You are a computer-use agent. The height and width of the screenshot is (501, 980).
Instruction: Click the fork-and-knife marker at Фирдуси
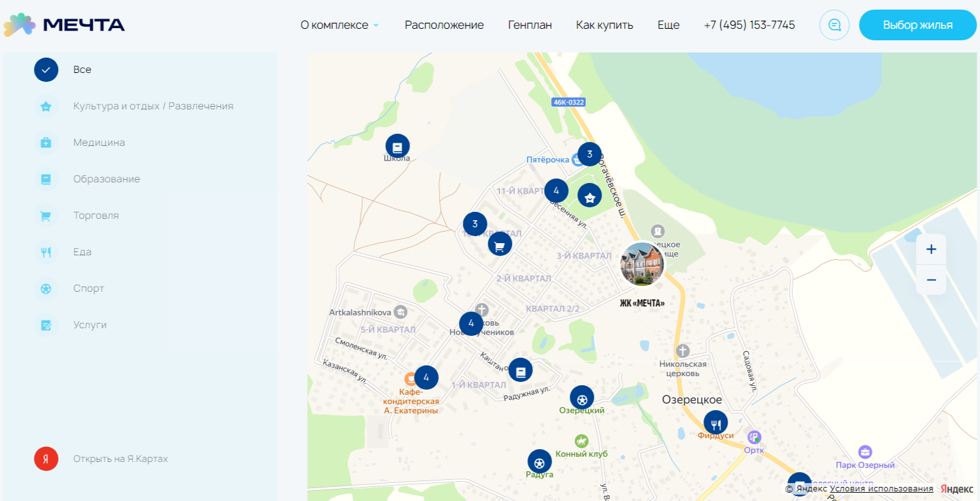tap(715, 423)
